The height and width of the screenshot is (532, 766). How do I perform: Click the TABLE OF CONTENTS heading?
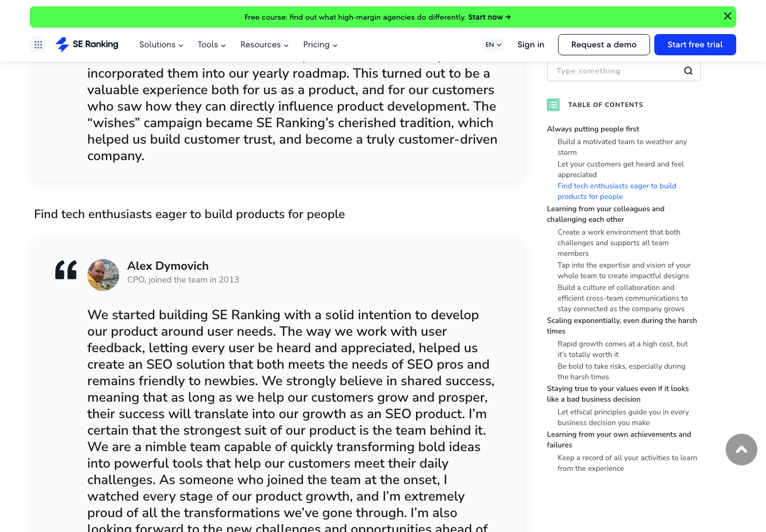point(605,105)
